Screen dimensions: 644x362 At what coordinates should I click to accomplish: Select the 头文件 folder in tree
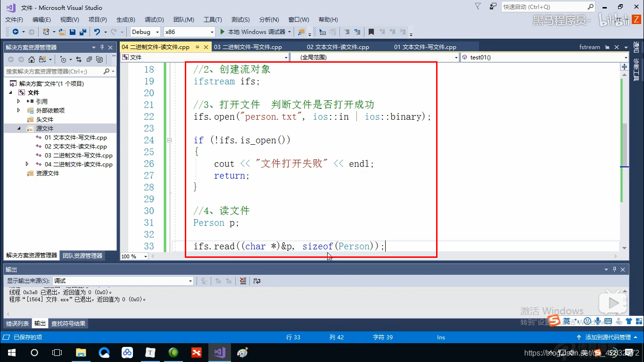click(45, 119)
